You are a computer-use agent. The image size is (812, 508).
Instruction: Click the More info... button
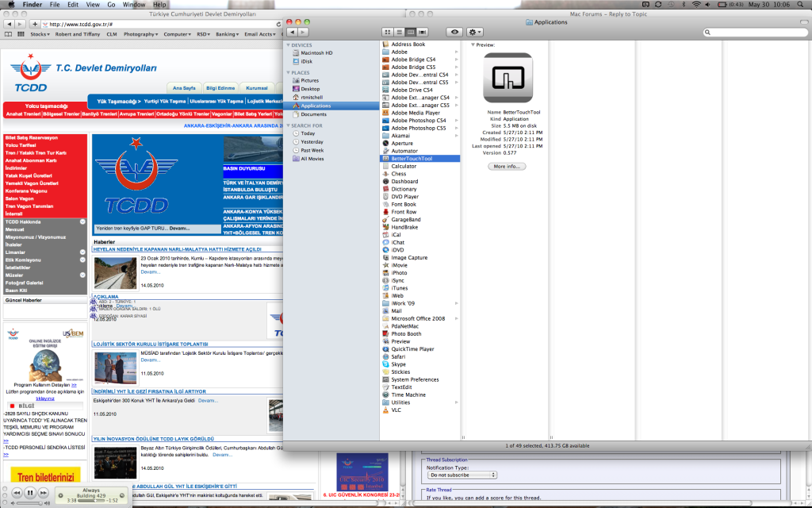click(x=507, y=167)
